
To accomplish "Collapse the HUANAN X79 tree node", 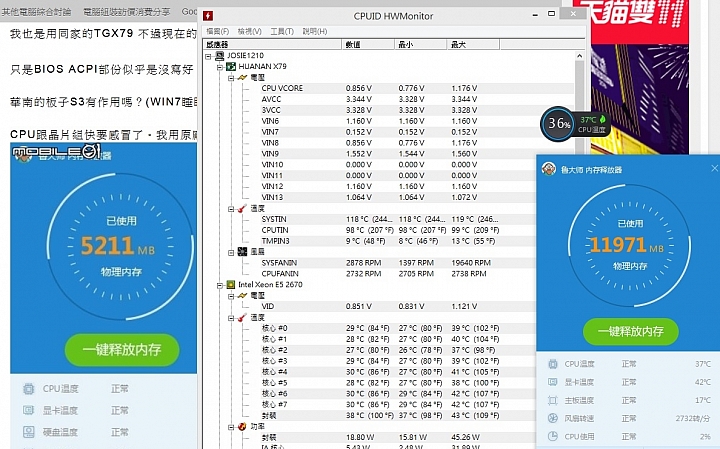I will coord(220,67).
